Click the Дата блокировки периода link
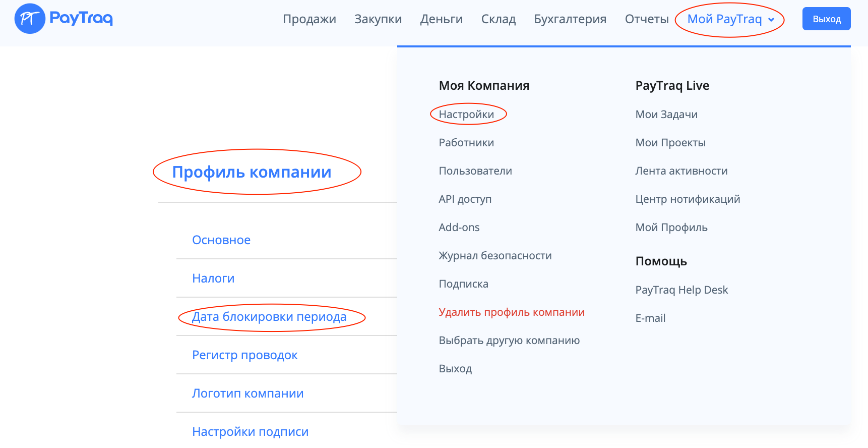868x448 pixels. 269,317
